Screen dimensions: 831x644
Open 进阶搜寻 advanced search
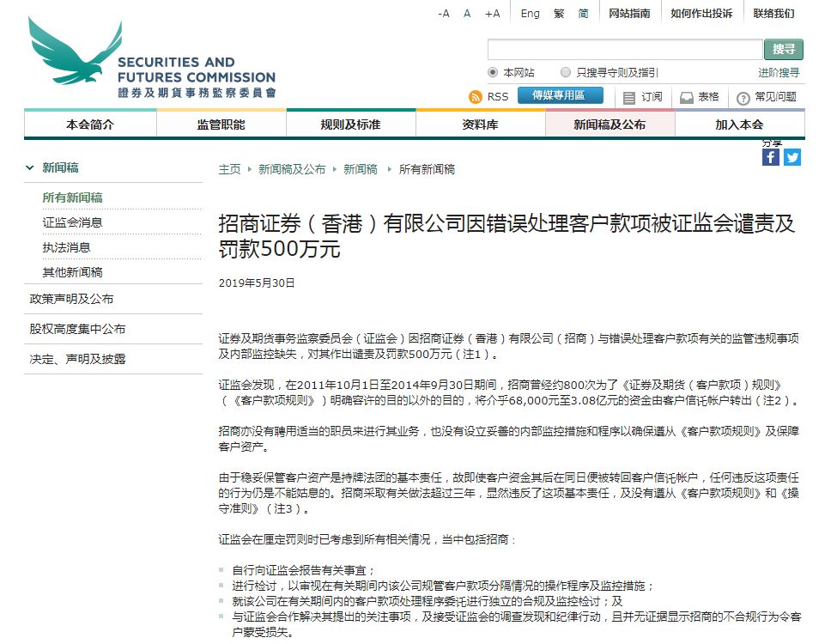pos(778,73)
